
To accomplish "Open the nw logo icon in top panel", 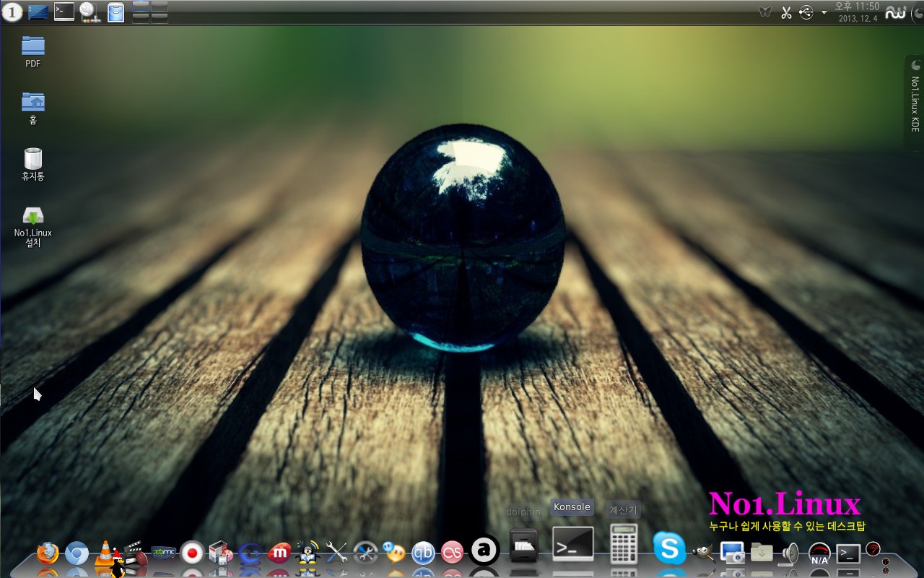I will tap(897, 12).
